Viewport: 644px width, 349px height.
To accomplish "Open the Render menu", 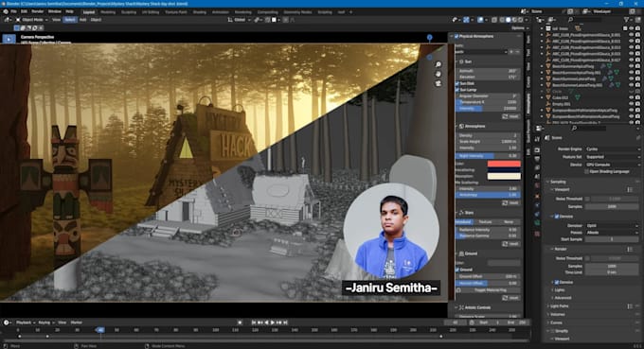I will tap(38, 11).
